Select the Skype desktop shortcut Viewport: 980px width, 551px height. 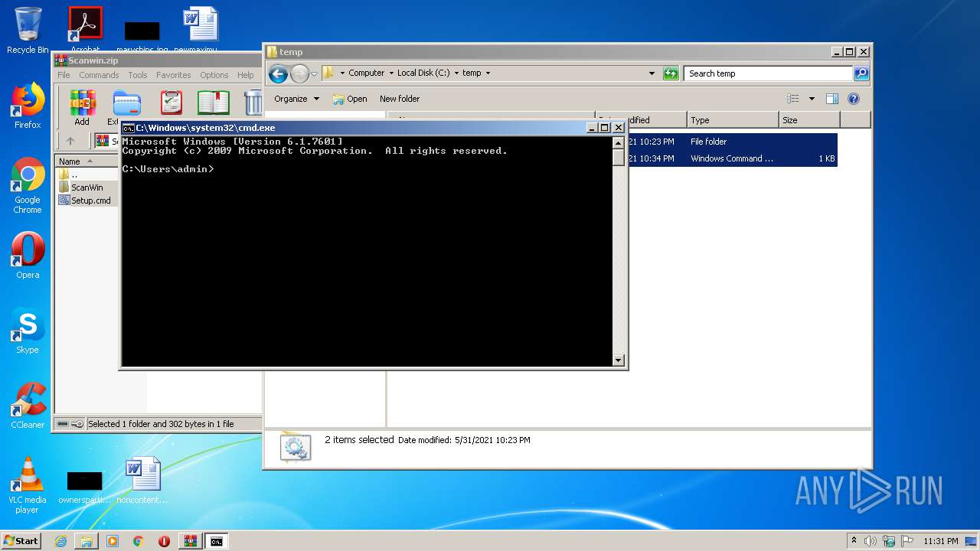tap(28, 331)
